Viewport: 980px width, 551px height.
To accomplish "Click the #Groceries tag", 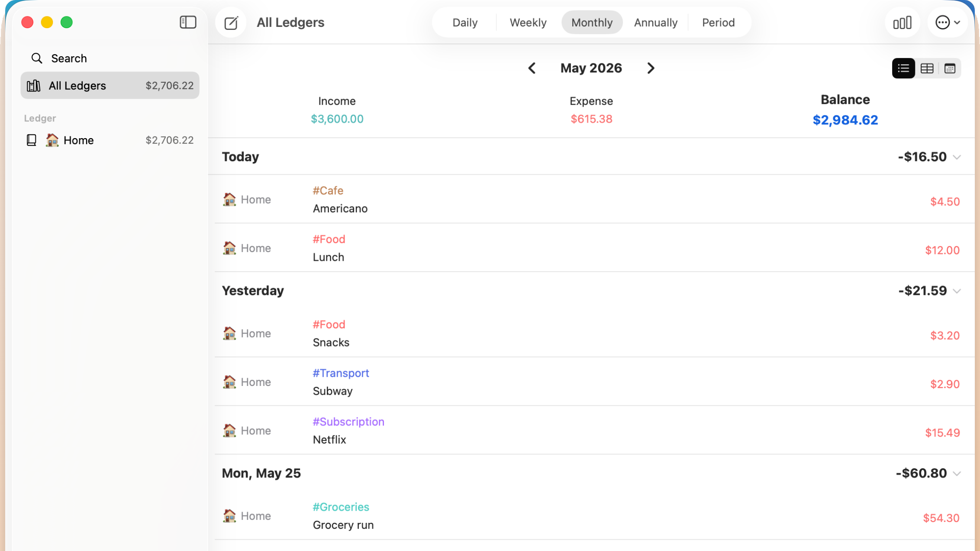I will coord(341,506).
